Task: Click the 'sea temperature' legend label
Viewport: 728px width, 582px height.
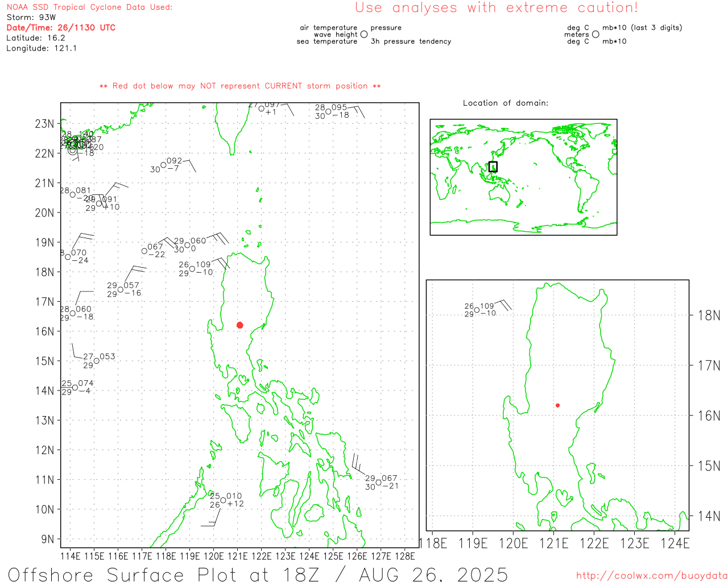Action: 327,41
